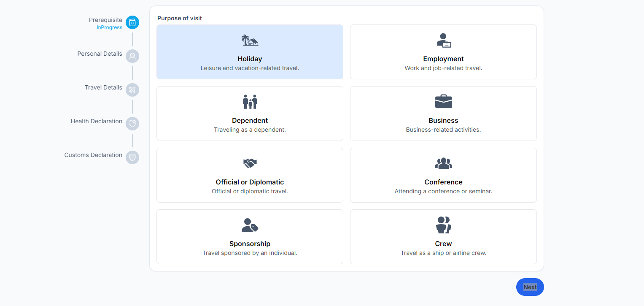This screenshot has width=644, height=306.
Task: Select the Employment purpose title
Action: [443, 59]
